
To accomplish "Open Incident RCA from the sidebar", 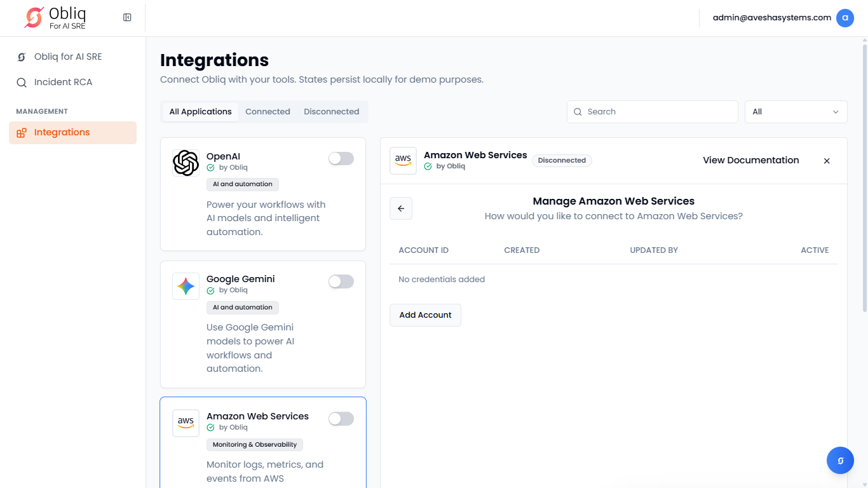I will [63, 82].
